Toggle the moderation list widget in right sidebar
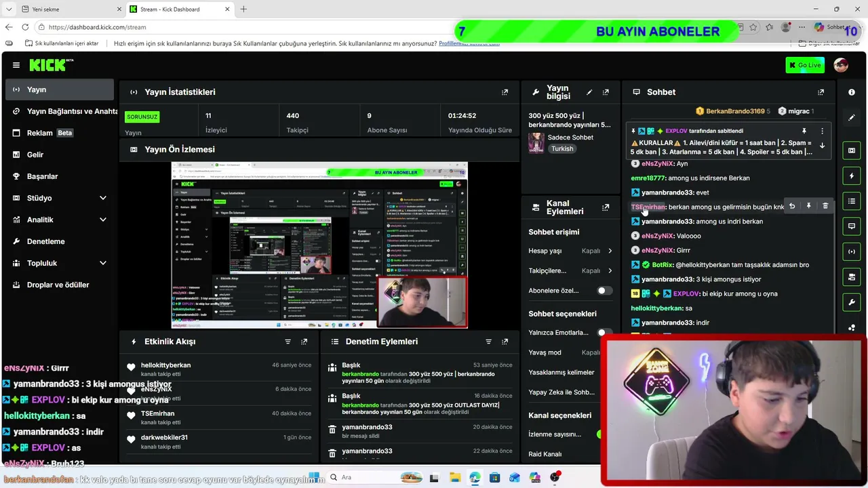Image resolution: width=868 pixels, height=488 pixels. (852, 201)
